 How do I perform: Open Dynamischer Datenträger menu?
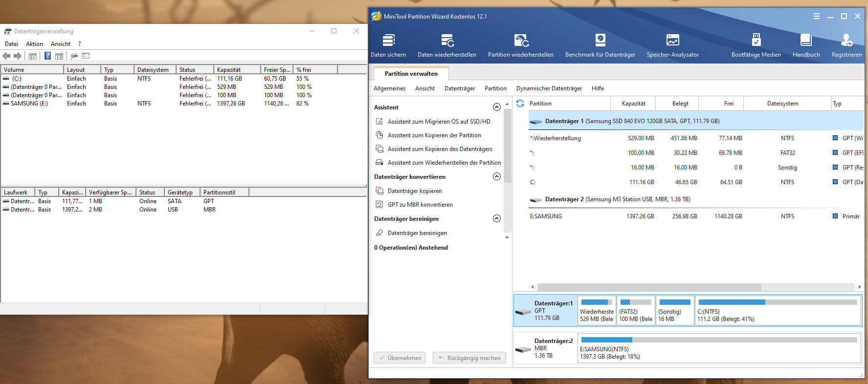(549, 88)
